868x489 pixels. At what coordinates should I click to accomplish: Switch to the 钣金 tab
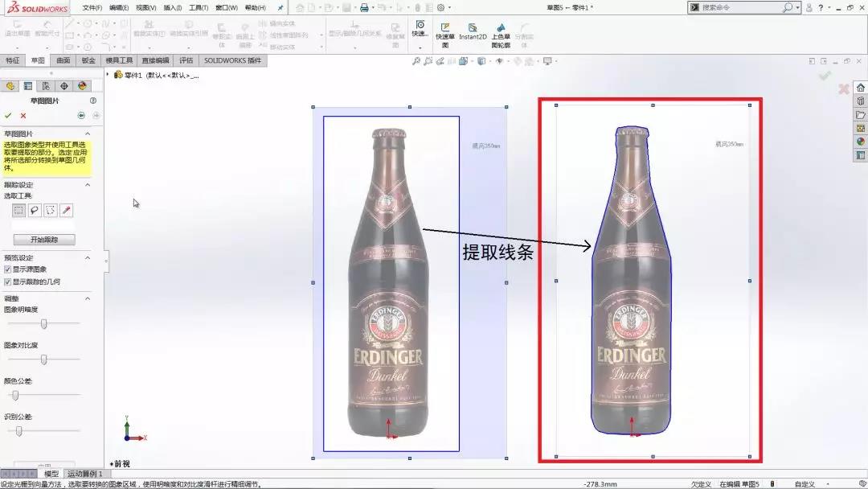coord(88,60)
